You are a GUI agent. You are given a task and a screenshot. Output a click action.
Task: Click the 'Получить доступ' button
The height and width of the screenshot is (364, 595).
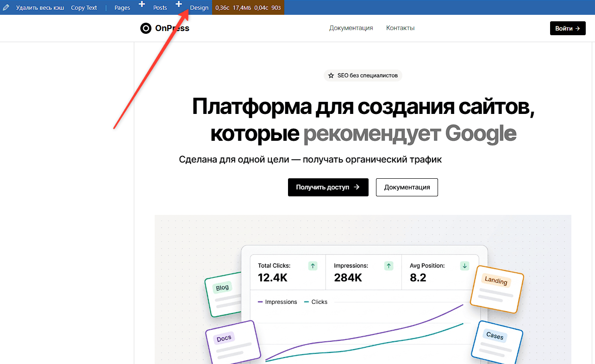[x=328, y=187]
